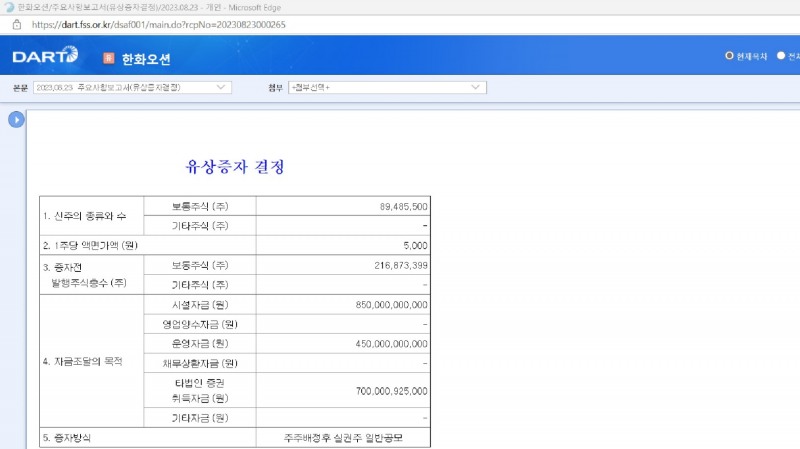Click the Edge icon in the title bar
The image size is (800, 449).
coord(9,7)
